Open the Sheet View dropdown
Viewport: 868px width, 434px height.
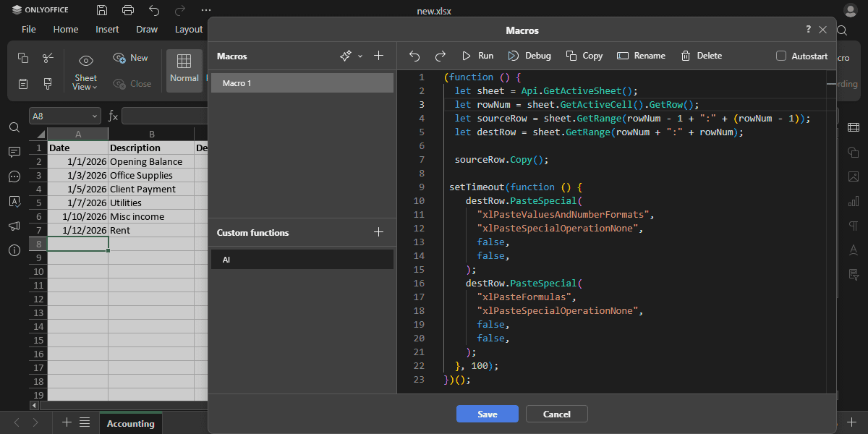(85, 82)
